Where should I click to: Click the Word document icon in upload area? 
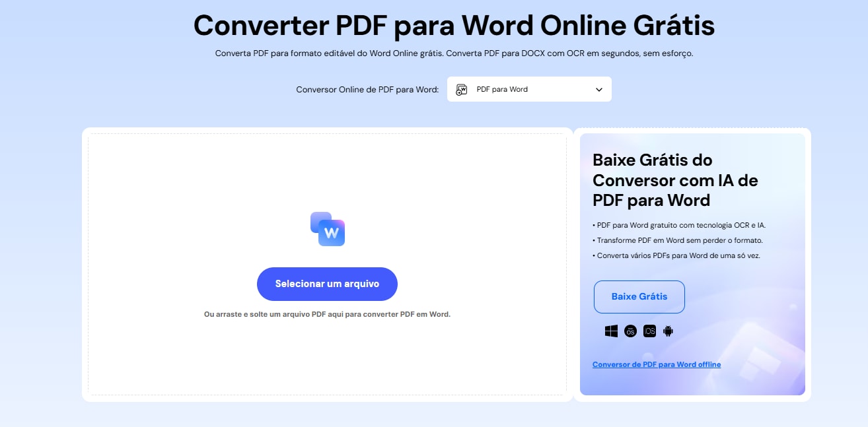point(328,229)
